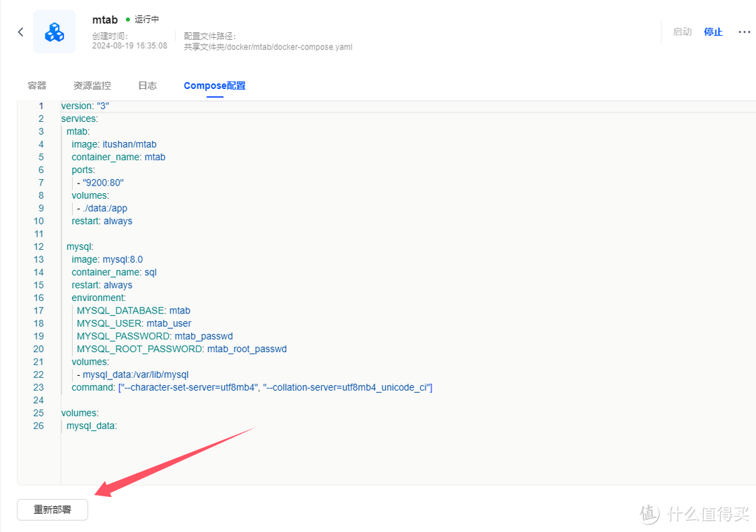Click the "9200:80" port mapping text

[102, 182]
